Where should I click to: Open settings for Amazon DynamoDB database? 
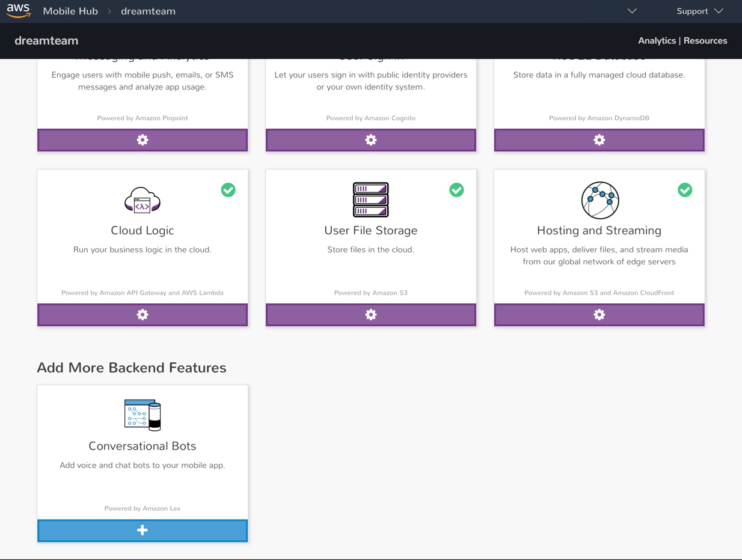(599, 140)
